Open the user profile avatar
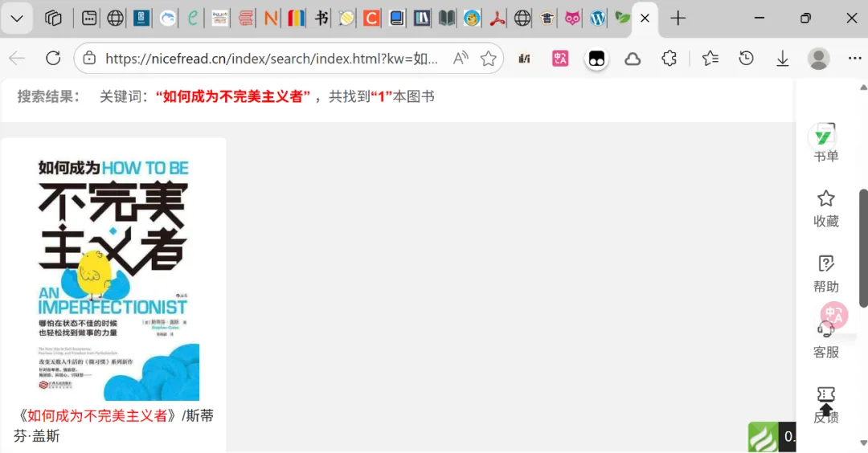The height and width of the screenshot is (453, 868). click(x=818, y=58)
